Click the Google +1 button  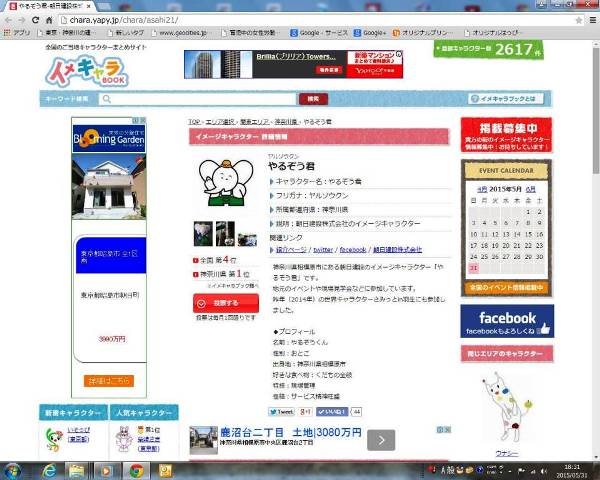[x=305, y=412]
